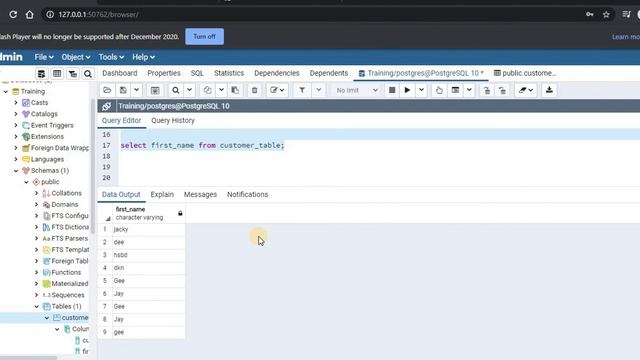Image resolution: width=640 pixels, height=360 pixels.
Task: Click the connection status link icon
Action: (107, 106)
